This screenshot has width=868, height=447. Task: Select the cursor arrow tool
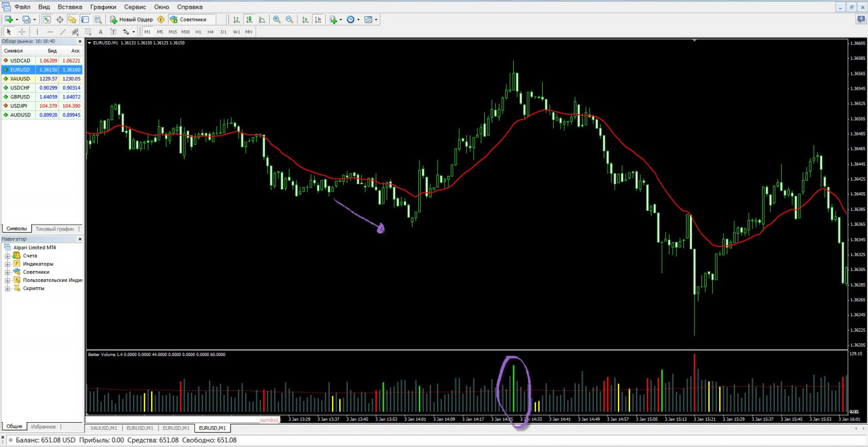coord(9,32)
